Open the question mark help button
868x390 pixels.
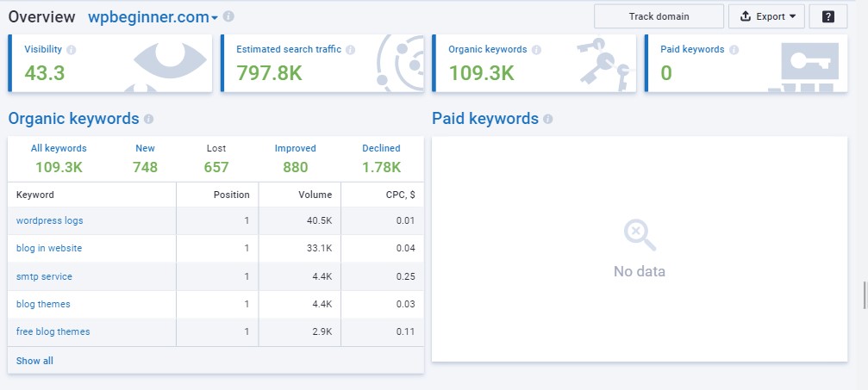coord(828,16)
